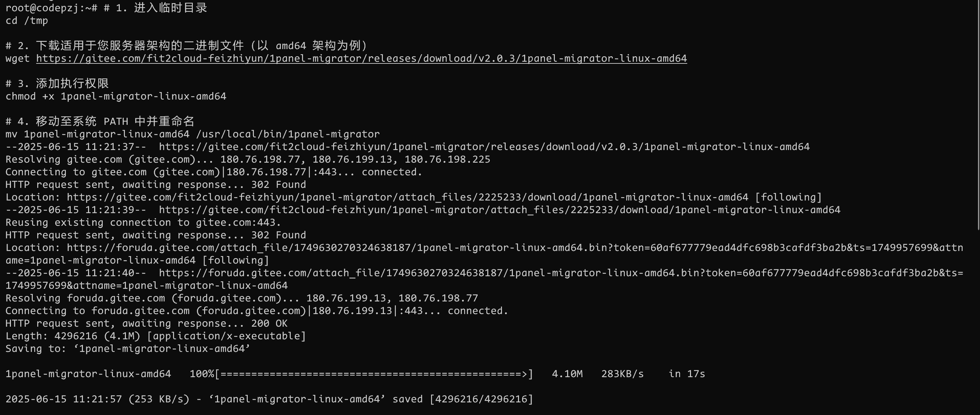The height and width of the screenshot is (415, 980).
Task: Click the '--2025-06-15 11:21:37--' request URL
Action: click(484, 147)
